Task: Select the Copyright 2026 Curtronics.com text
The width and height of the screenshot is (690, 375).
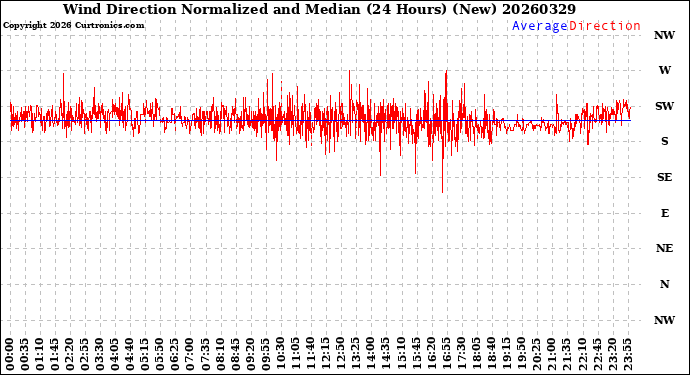Action: 73,26
